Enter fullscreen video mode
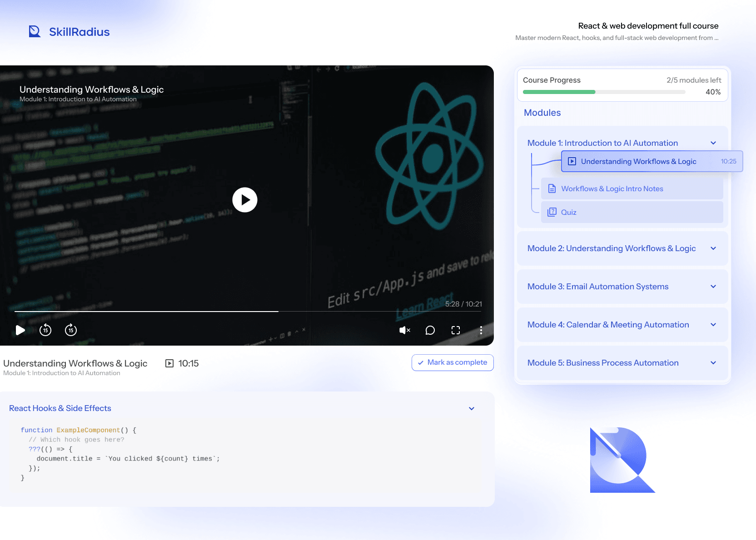The width and height of the screenshot is (756, 540). tap(456, 330)
